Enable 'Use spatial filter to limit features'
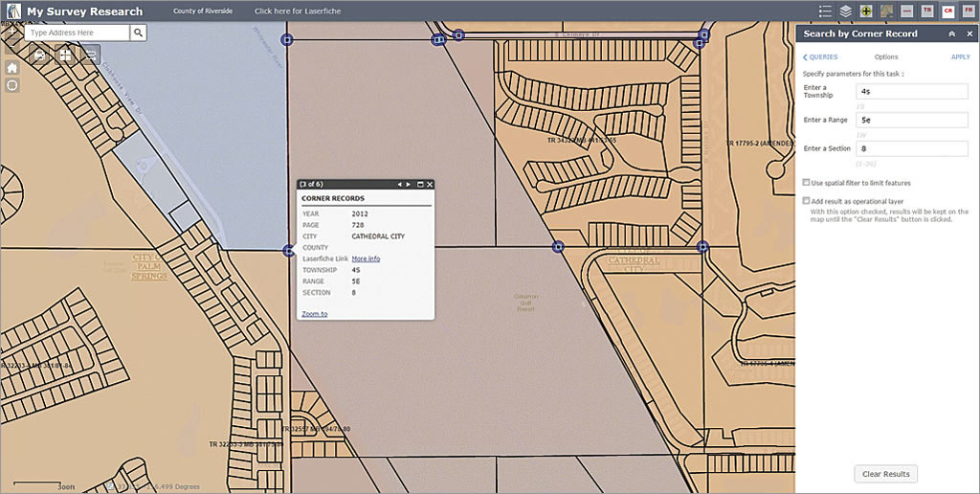 (x=807, y=182)
